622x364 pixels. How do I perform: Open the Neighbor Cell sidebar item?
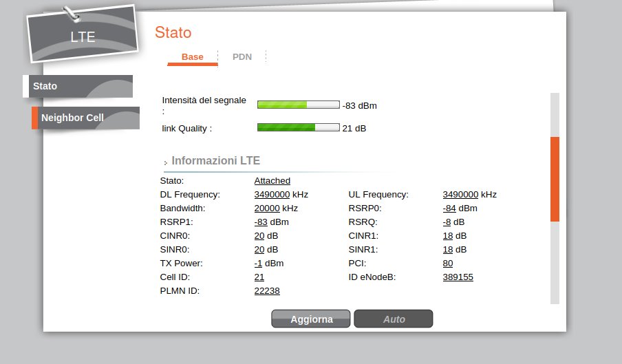(86, 118)
